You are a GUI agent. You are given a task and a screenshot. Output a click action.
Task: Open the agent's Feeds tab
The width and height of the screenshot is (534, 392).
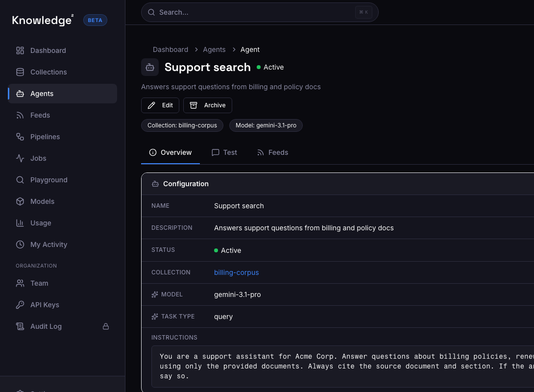[272, 152]
